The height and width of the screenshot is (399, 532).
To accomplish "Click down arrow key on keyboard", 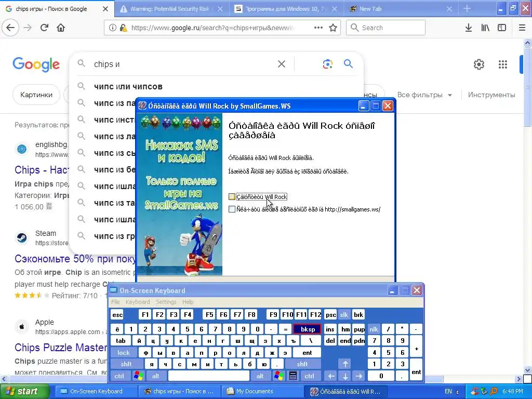I will [x=345, y=376].
